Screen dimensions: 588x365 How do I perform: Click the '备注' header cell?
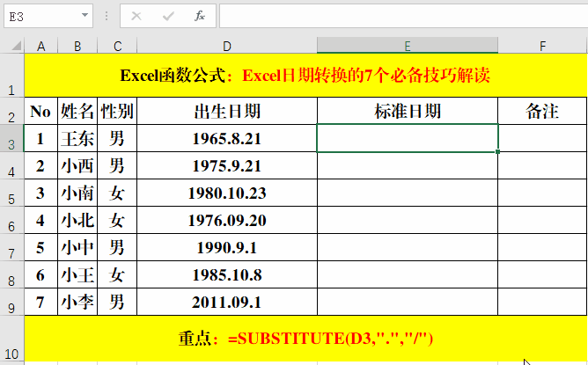[542, 111]
